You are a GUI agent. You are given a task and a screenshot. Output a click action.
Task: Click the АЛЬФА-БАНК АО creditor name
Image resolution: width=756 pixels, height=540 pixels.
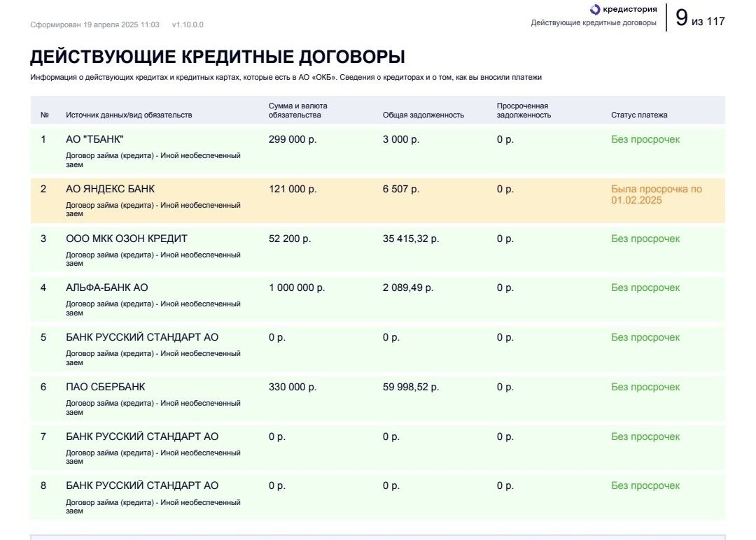[x=106, y=287]
